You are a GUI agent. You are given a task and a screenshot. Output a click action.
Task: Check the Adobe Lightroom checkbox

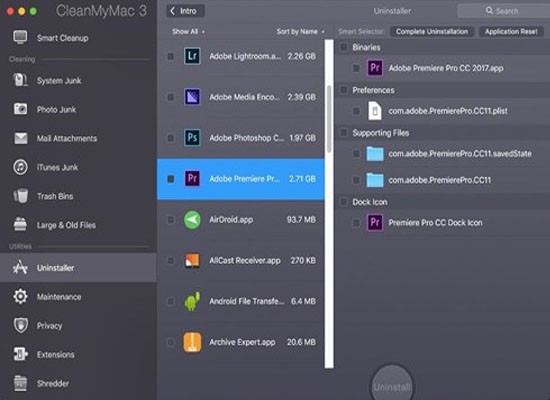[x=170, y=56]
